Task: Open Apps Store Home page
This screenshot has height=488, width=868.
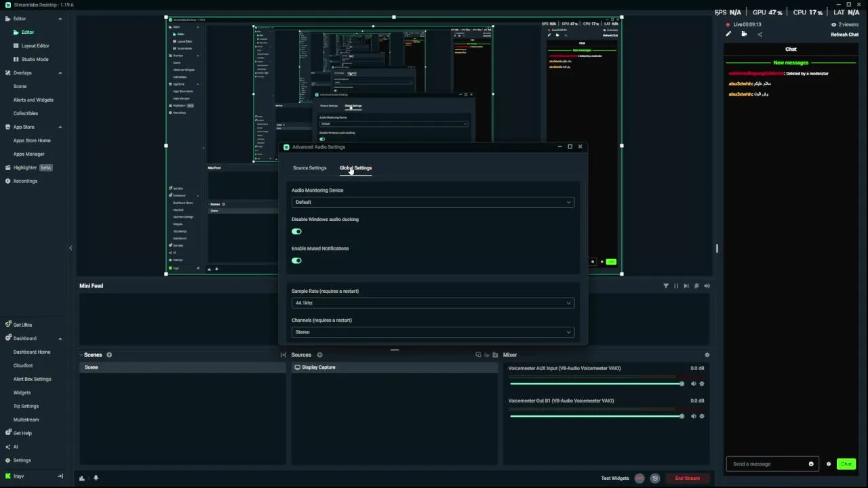Action: point(32,141)
